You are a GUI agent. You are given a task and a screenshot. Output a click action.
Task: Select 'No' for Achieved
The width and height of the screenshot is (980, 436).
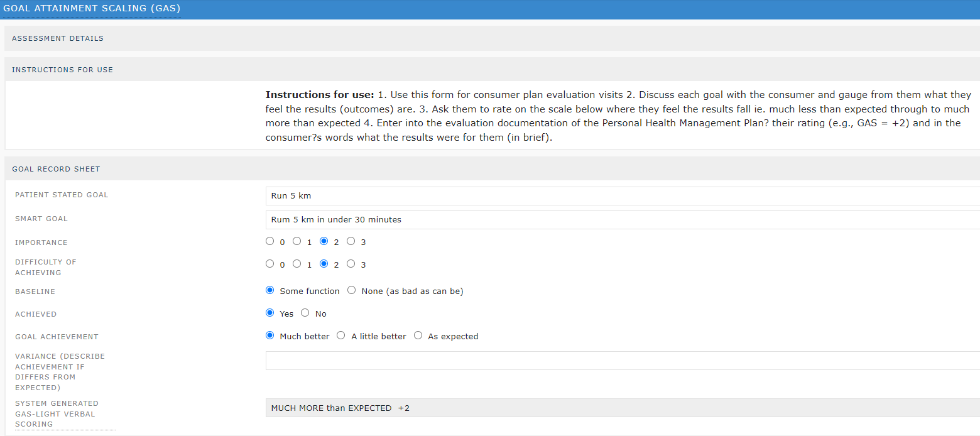305,312
